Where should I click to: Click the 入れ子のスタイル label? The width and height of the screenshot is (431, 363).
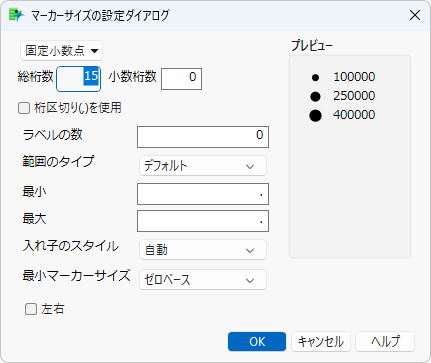tap(71, 246)
